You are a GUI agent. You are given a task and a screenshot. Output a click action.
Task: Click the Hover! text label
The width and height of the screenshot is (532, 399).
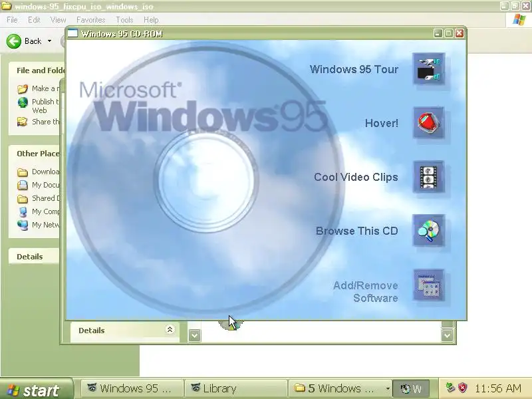tap(381, 123)
